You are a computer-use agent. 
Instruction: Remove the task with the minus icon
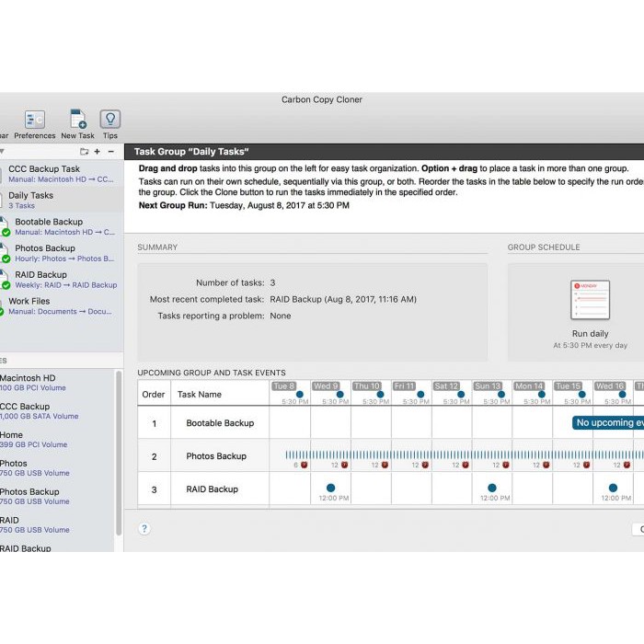coord(111,151)
